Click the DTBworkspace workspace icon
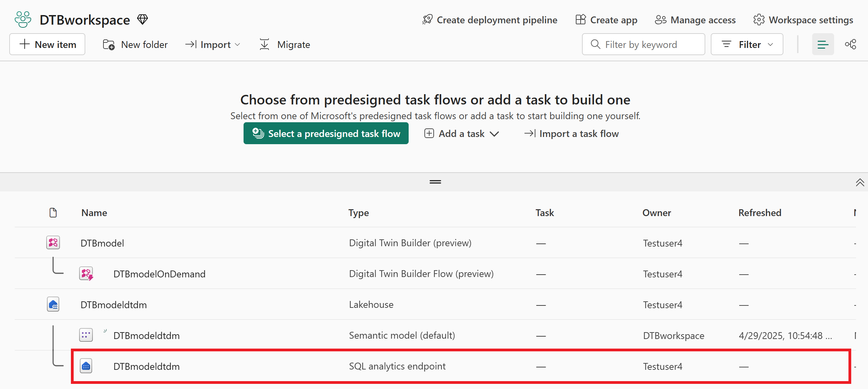Image resolution: width=868 pixels, height=389 pixels. [23, 20]
